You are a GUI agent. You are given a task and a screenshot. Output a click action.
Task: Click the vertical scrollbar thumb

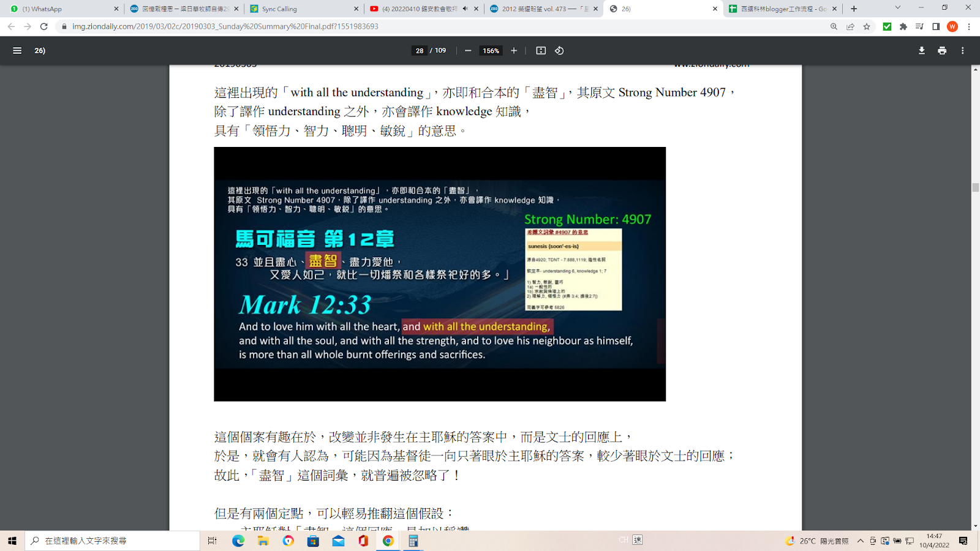click(975, 188)
